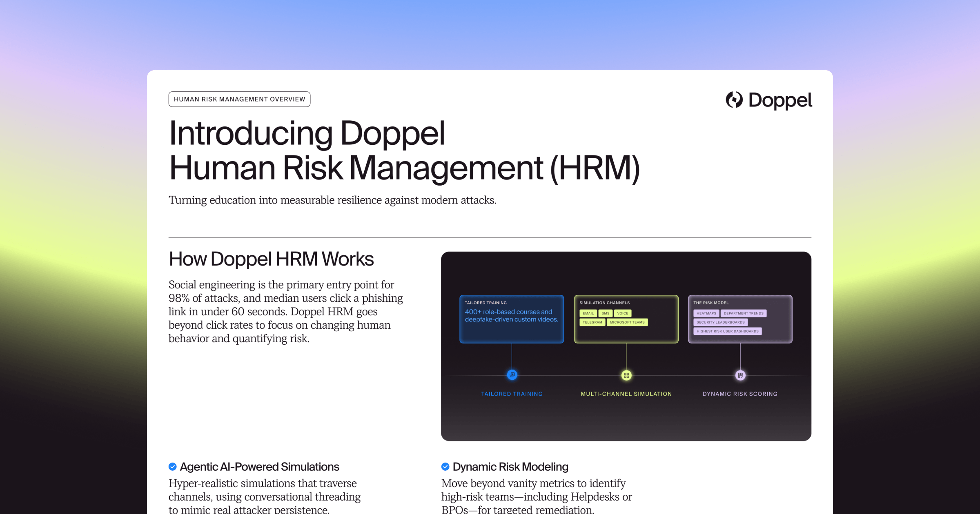The height and width of the screenshot is (514, 980).
Task: Click the DEPARTMENT TRENDS tag
Action: click(744, 313)
